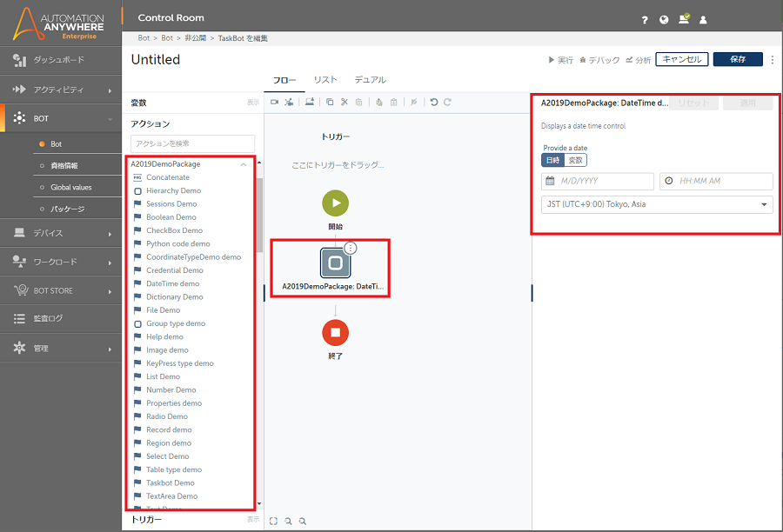Undo the last change

[x=434, y=102]
